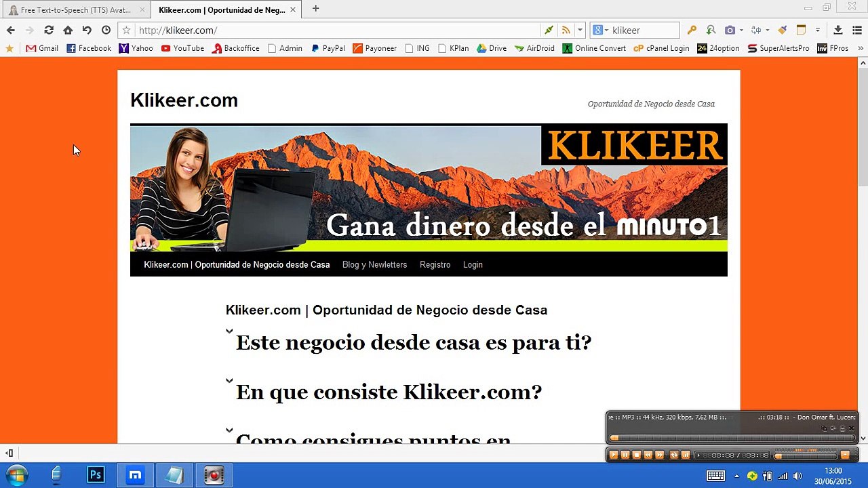Expand 'En que consiste Klikeer.com?' section
The image size is (868, 488).
click(x=389, y=392)
